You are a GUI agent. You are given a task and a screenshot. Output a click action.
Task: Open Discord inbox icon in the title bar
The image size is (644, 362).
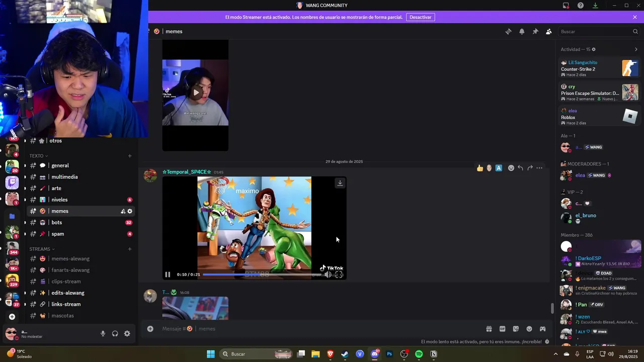566,6
